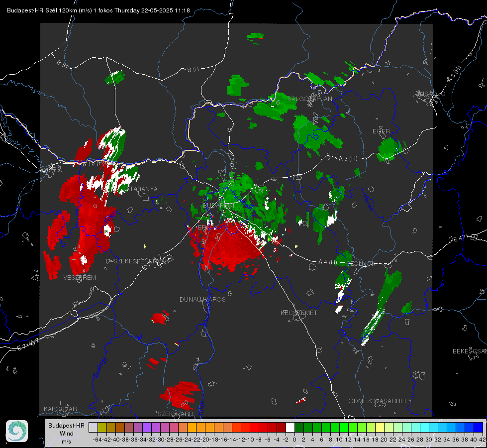Click the green echo blob near Eger
The height and width of the screenshot is (448, 487).
[x=389, y=149]
